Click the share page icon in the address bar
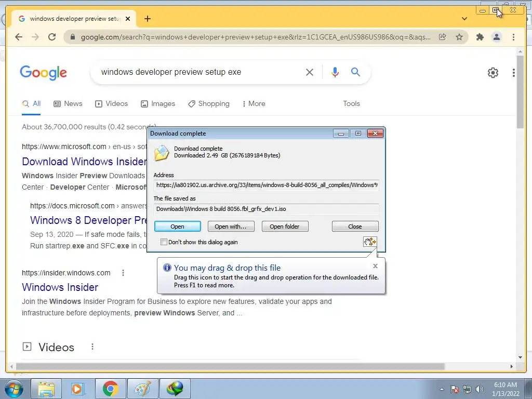532x399 pixels. [443, 37]
